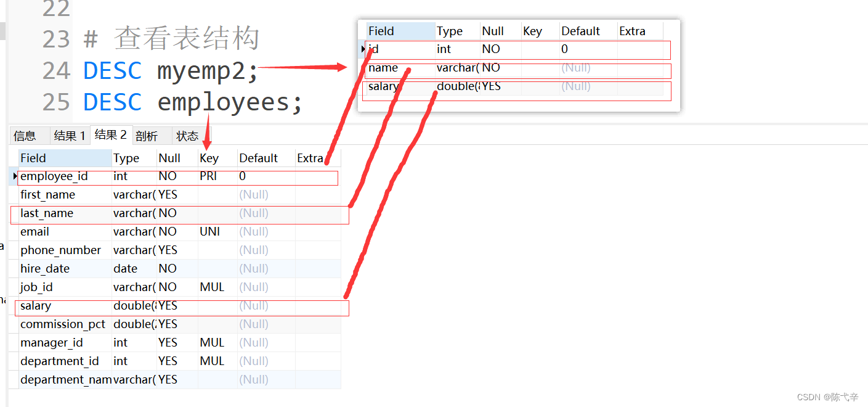868x407 pixels.
Task: Click the # 查看表结构 comment line
Action: click(171, 39)
